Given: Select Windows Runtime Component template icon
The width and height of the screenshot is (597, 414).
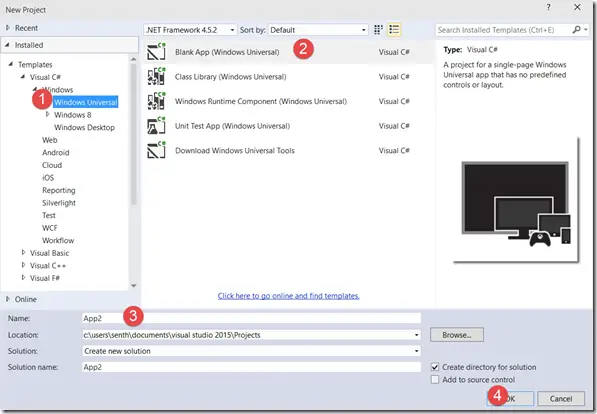Looking at the screenshot, I should click(x=156, y=101).
